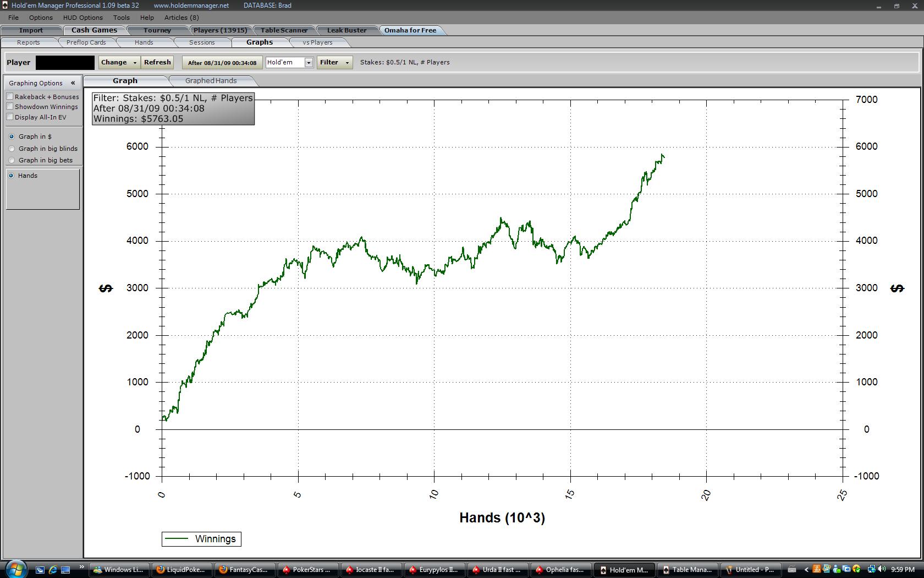Open the Hold'em game type combo box
Image resolution: width=924 pixels, height=578 pixels.
(289, 62)
